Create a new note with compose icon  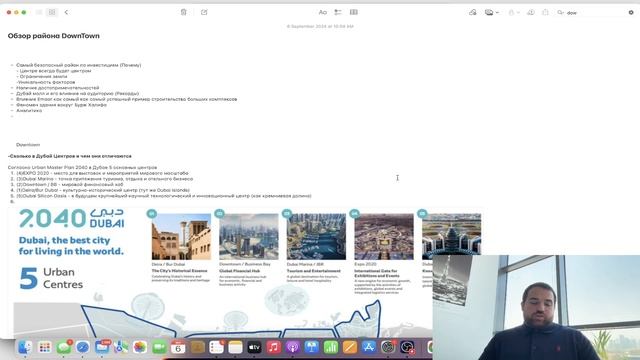[x=204, y=12]
